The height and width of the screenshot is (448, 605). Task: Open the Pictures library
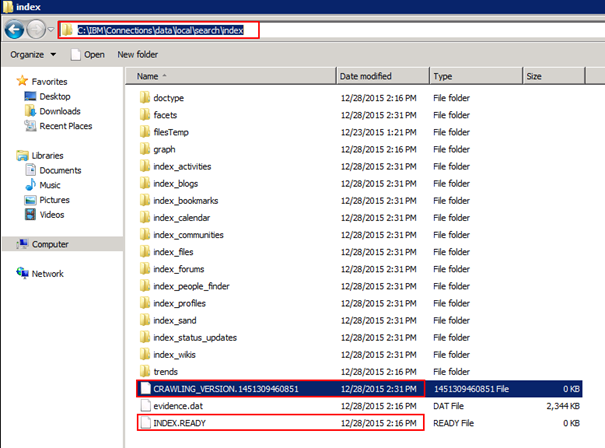54,200
